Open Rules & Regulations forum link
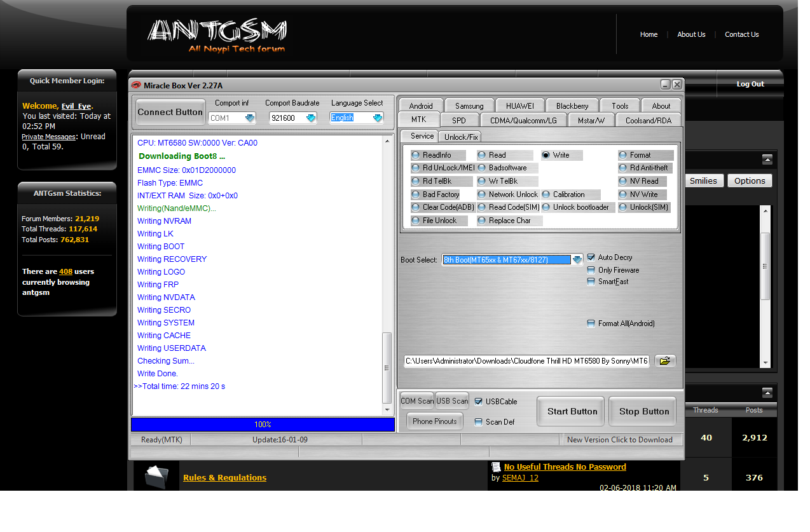Viewport: 810px width, 532px height. click(x=224, y=477)
